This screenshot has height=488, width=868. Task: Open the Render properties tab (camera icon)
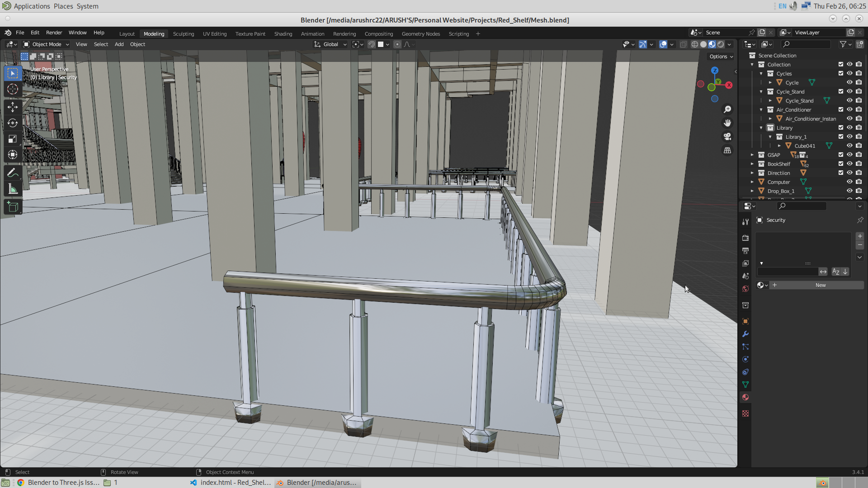(x=745, y=238)
